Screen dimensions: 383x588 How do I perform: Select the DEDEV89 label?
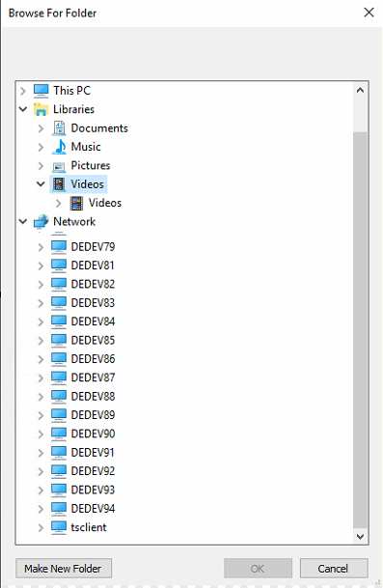click(93, 415)
